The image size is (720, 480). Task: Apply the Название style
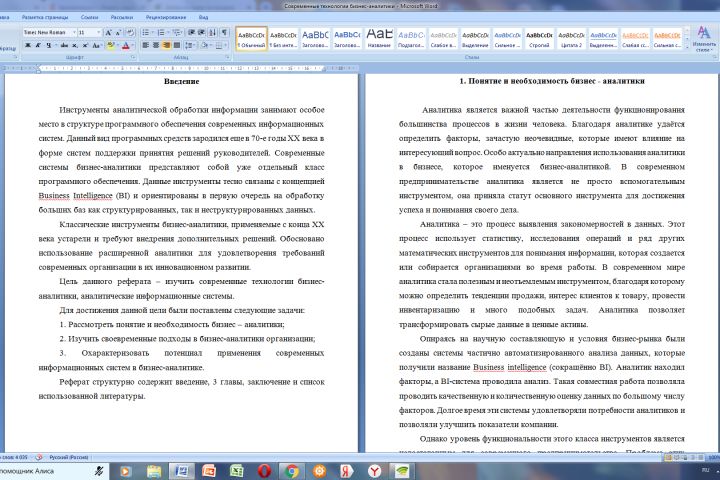[379, 39]
